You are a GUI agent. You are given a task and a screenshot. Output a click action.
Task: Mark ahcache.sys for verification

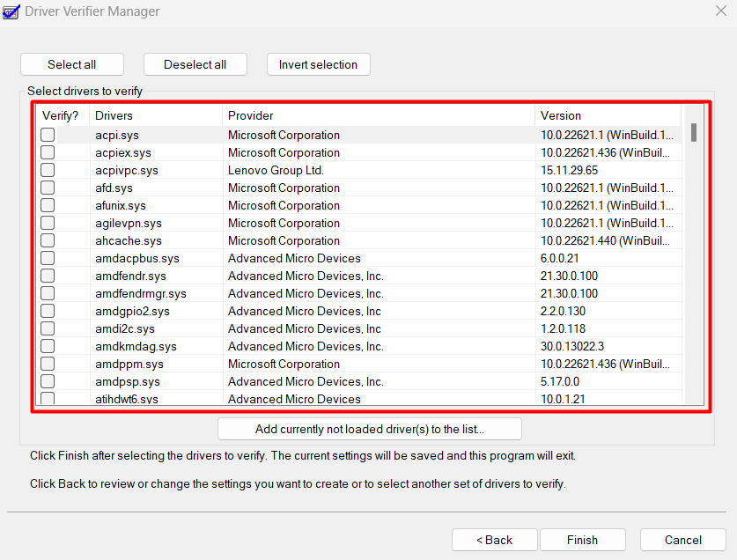pos(48,240)
